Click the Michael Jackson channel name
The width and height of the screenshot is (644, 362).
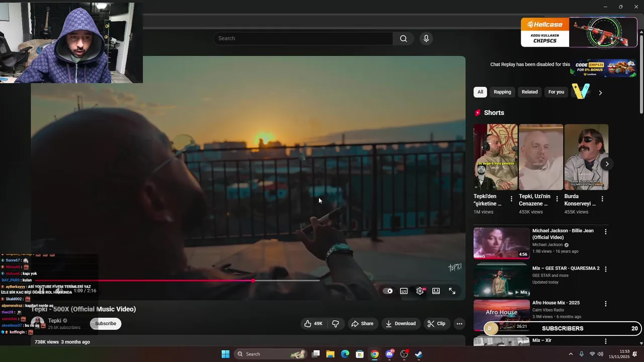(x=547, y=245)
